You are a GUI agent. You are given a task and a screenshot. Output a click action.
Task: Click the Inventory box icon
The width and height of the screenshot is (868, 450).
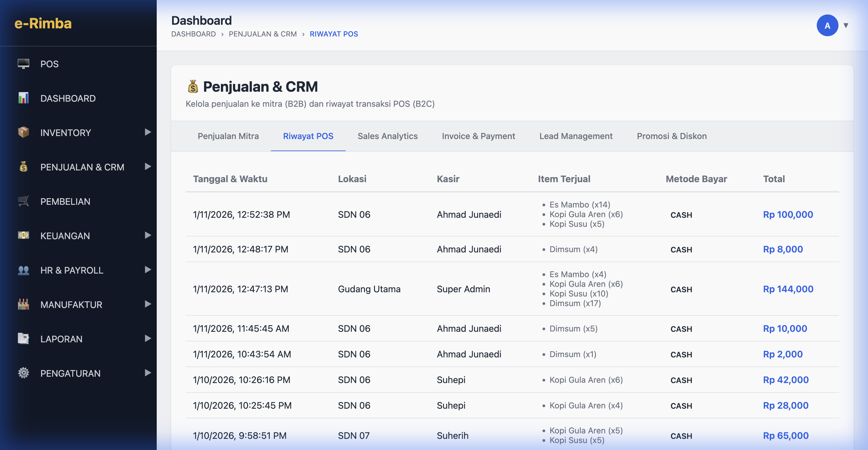click(x=23, y=132)
